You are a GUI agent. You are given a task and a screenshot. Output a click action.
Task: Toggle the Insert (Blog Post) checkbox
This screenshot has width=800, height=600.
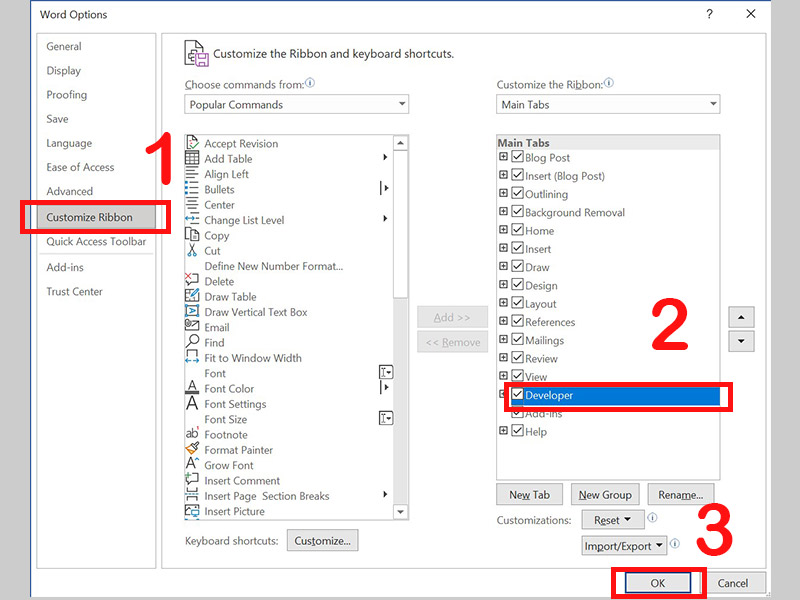pos(517,174)
